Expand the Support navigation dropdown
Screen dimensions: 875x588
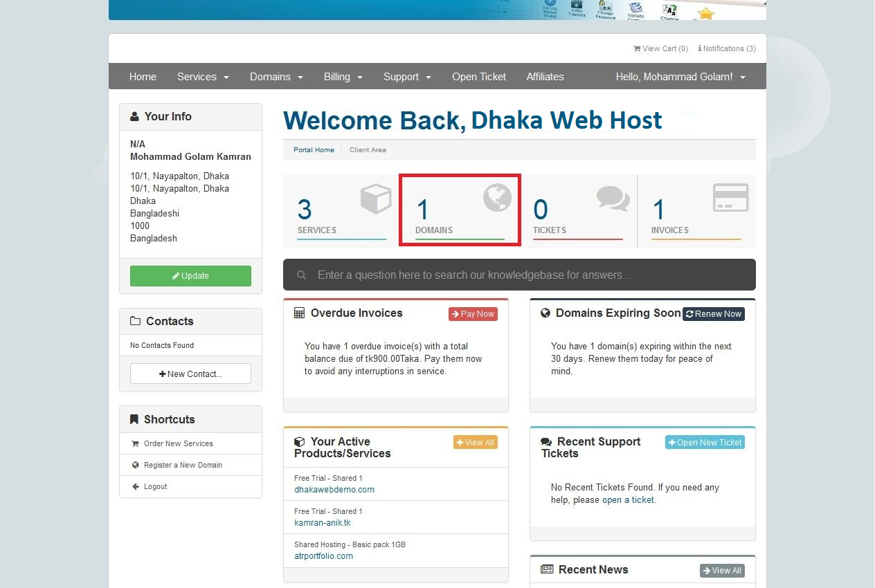(407, 77)
